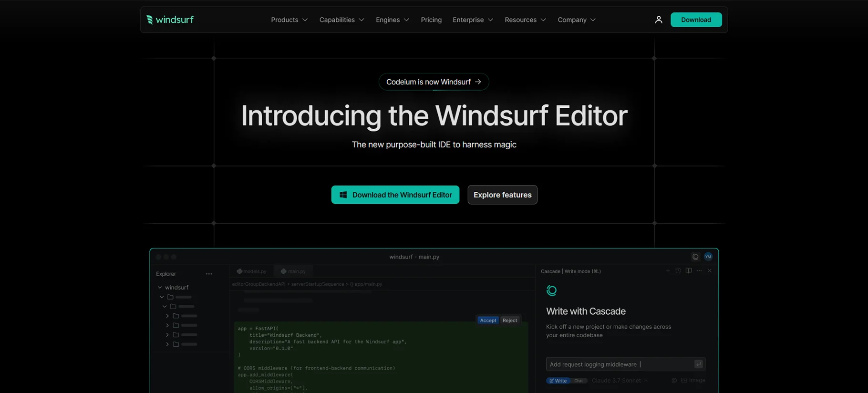Click the Write with Cascade heading
This screenshot has width=868, height=393.
pos(586,311)
